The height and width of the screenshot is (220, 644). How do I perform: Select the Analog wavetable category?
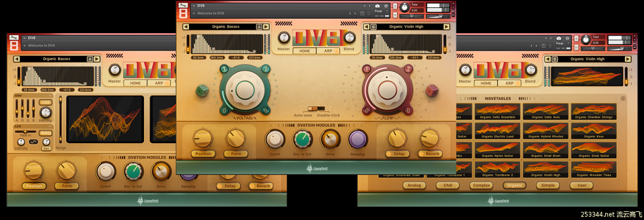[414, 186]
